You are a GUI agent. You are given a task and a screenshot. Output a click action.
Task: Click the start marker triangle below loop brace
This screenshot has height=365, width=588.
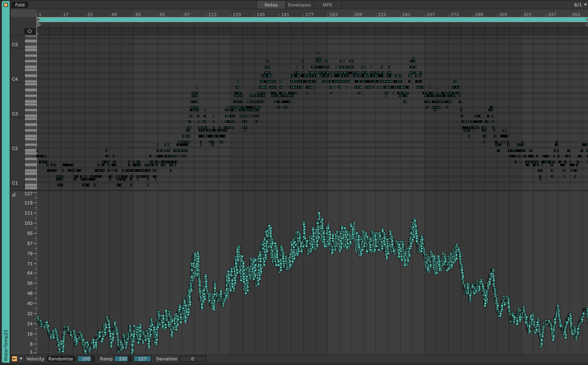click(x=38, y=25)
